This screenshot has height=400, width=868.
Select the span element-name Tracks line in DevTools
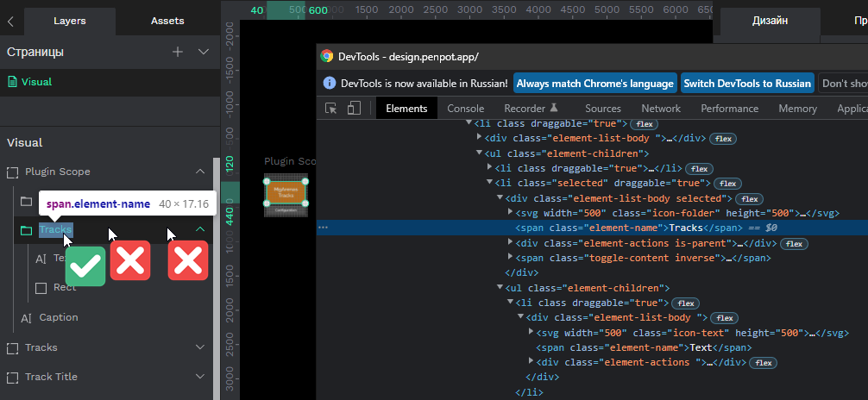tap(592, 228)
